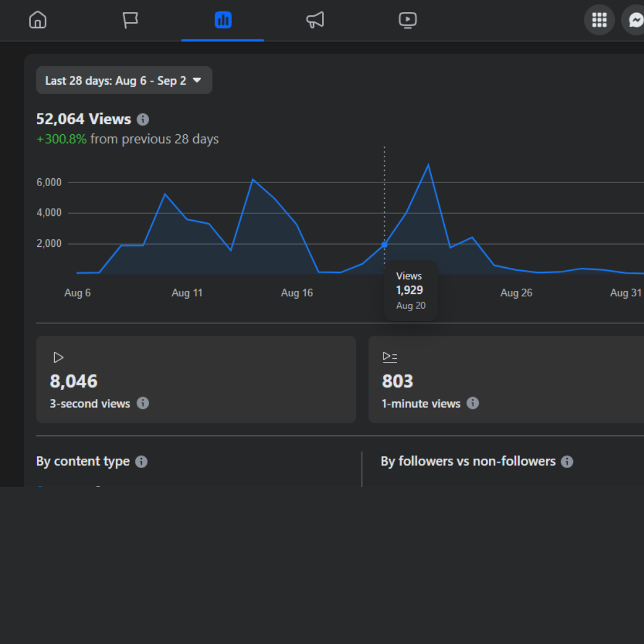Click the Aug 26 axis label
The height and width of the screenshot is (644, 644).
point(516,293)
